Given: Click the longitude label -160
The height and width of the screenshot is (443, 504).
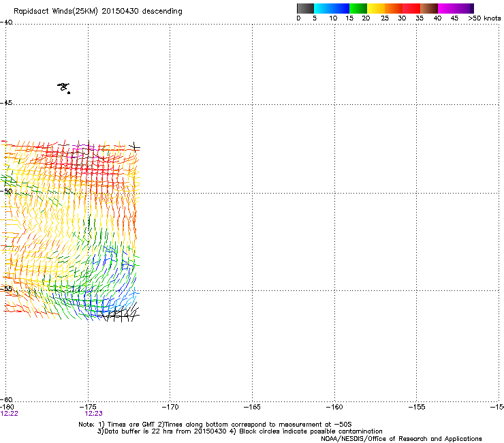Looking at the screenshot, I should coord(334,407).
